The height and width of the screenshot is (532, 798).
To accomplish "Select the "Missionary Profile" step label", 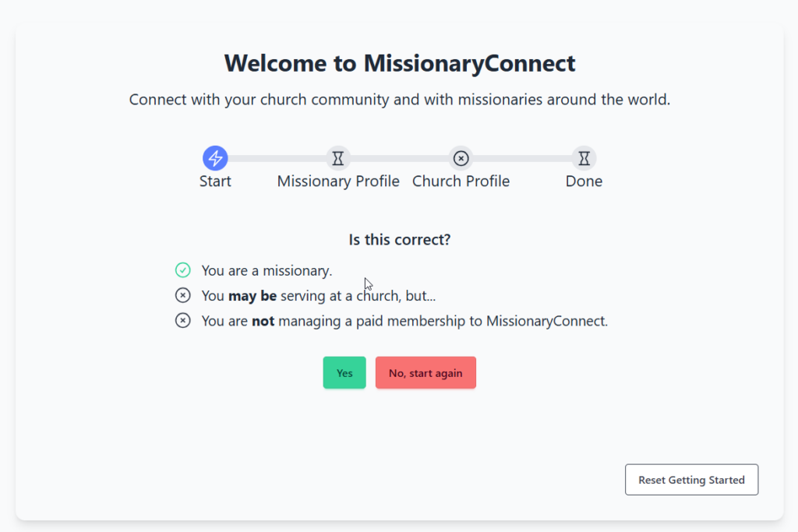I will tap(338, 181).
